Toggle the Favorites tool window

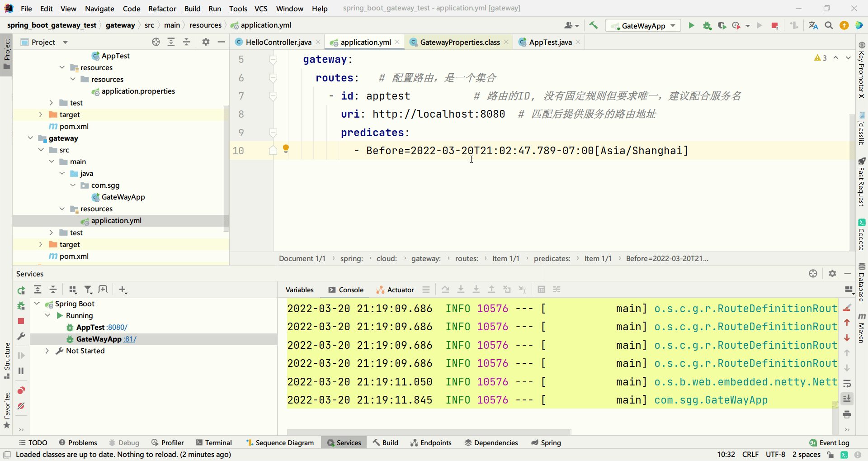tap(7, 410)
